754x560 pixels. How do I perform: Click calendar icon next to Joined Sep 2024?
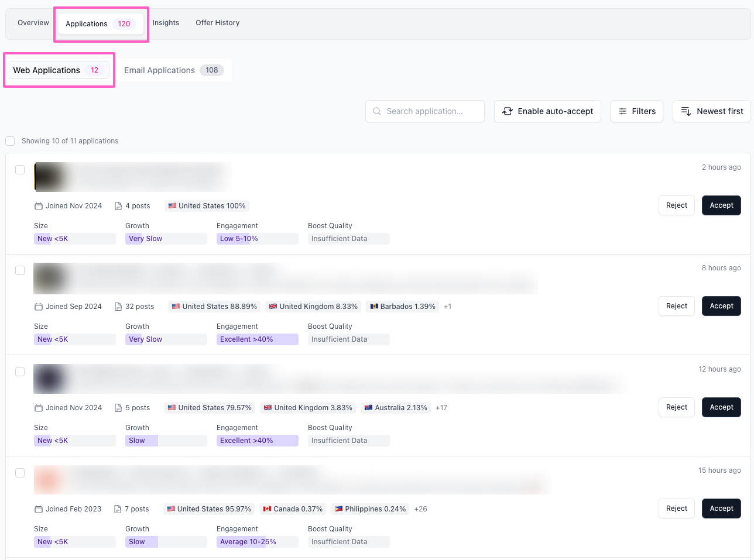39,307
